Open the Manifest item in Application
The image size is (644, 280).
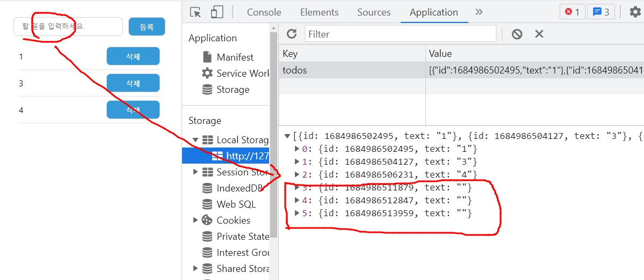coord(235,57)
